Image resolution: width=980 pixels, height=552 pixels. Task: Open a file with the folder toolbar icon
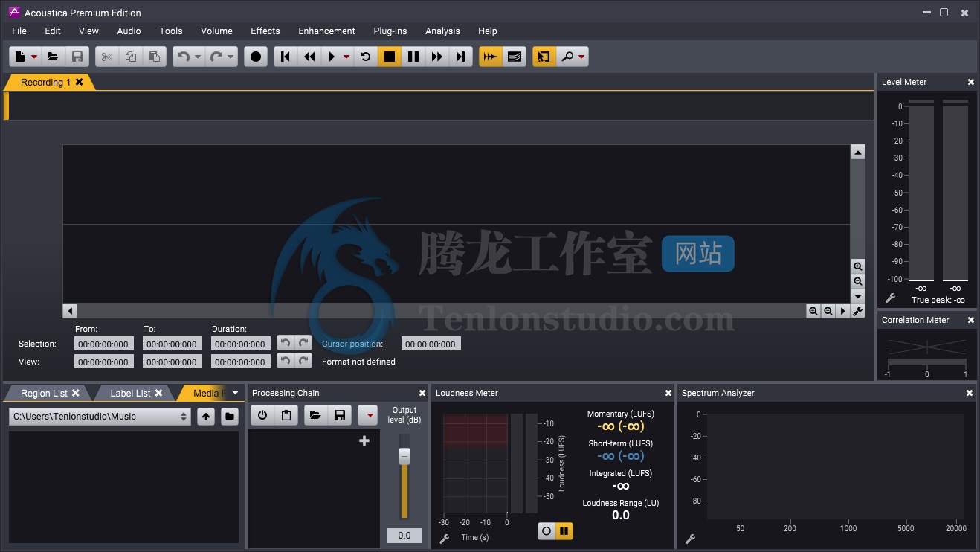tap(52, 57)
